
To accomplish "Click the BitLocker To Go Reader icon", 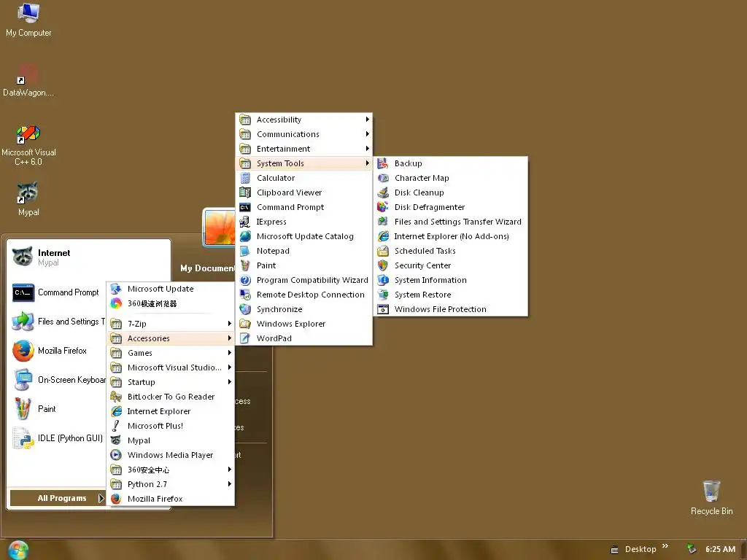I will (x=116, y=397).
